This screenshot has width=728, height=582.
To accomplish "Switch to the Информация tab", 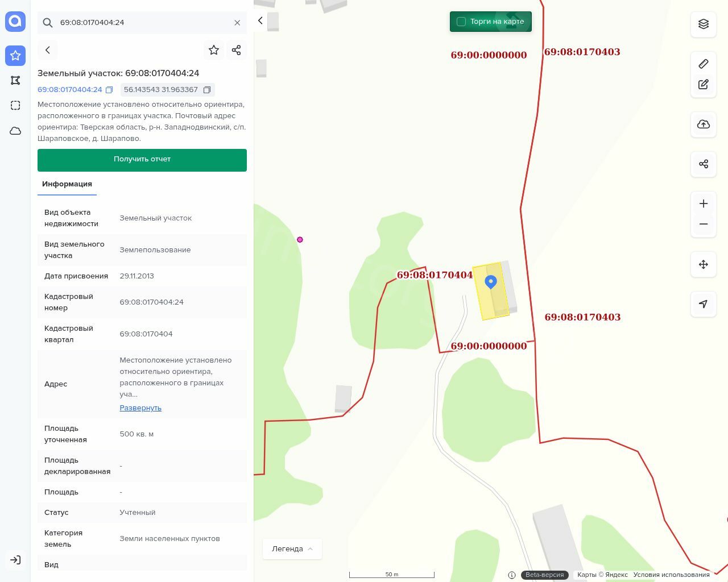I will tap(67, 184).
